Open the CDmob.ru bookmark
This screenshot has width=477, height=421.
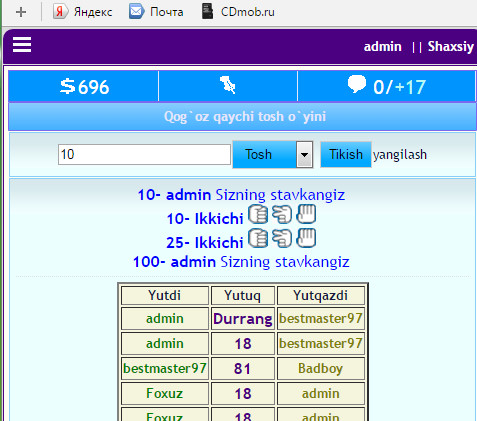click(238, 12)
